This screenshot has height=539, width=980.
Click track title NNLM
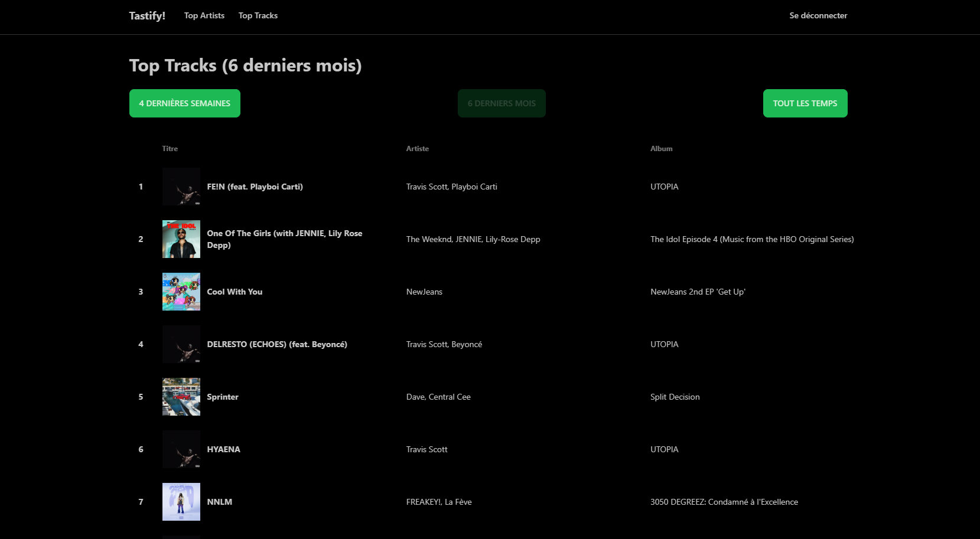(x=219, y=502)
